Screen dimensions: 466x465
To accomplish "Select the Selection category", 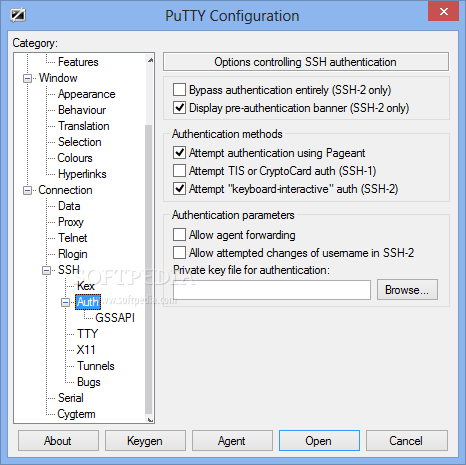I will click(79, 142).
